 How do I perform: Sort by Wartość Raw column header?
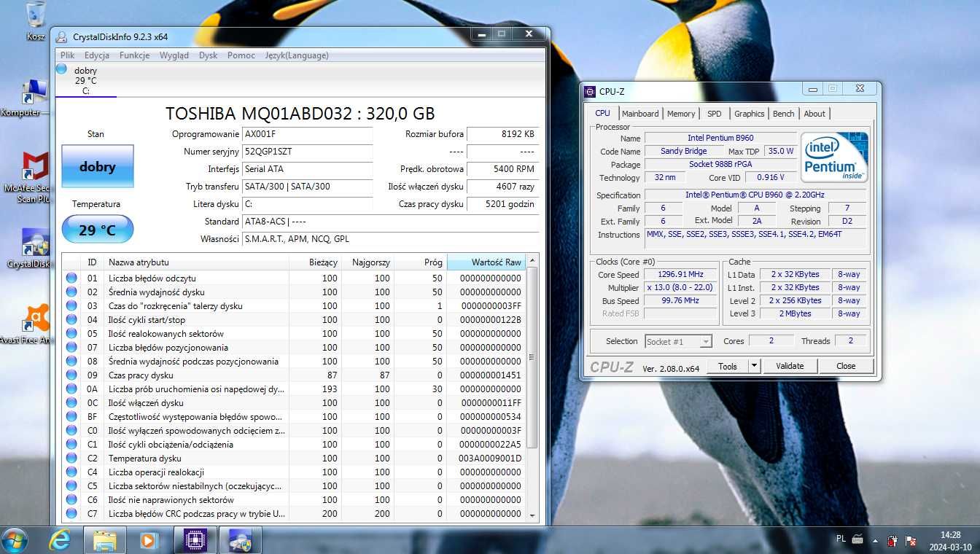[x=486, y=262]
